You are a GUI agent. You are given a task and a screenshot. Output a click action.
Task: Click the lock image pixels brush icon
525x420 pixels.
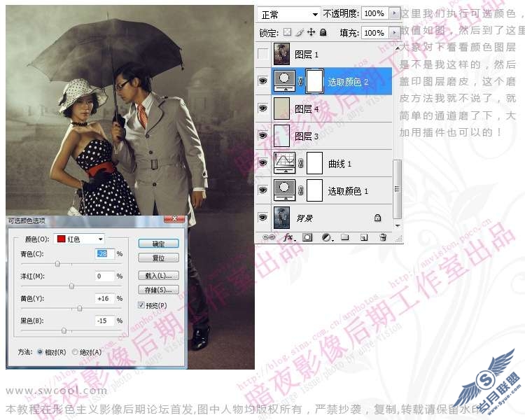coord(300,32)
